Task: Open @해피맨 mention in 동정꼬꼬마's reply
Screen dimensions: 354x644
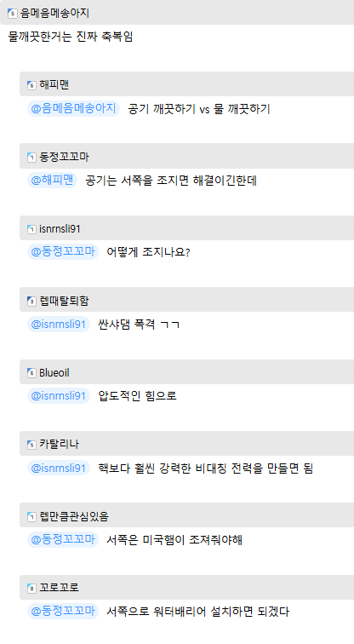Action: (52, 180)
